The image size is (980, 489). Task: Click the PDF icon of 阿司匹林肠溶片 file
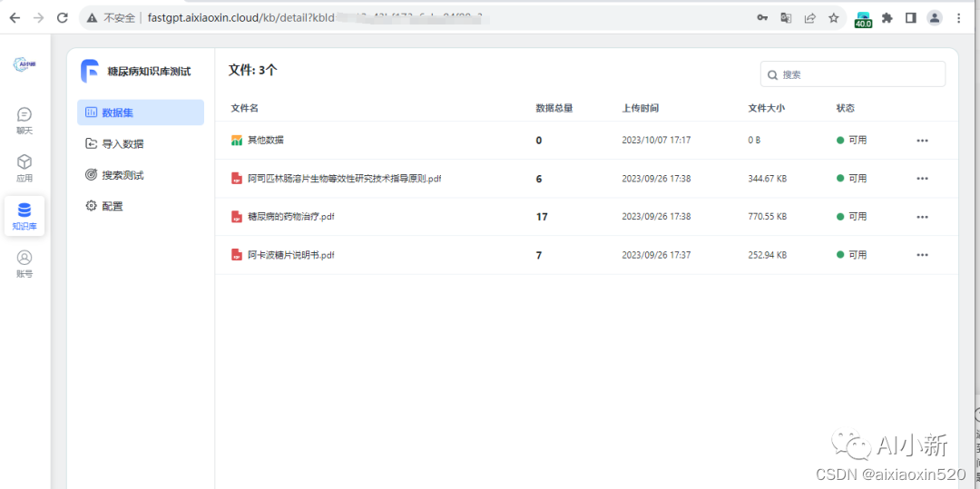[x=236, y=179]
